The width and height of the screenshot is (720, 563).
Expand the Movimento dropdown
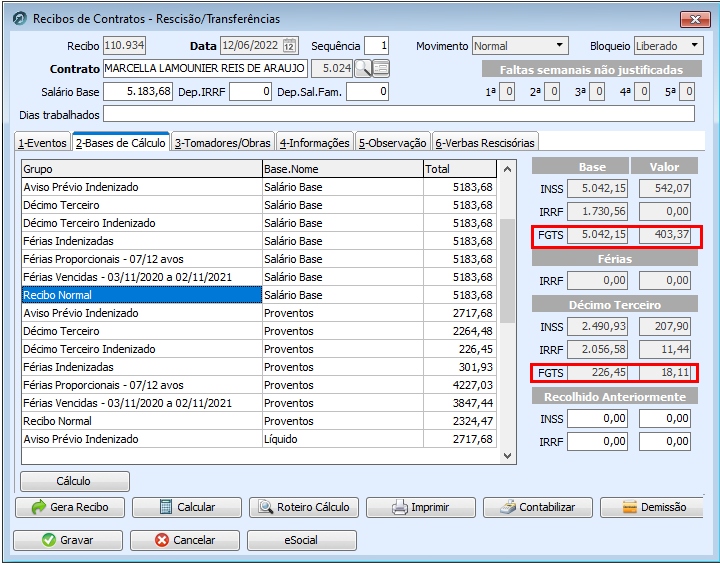click(x=559, y=45)
